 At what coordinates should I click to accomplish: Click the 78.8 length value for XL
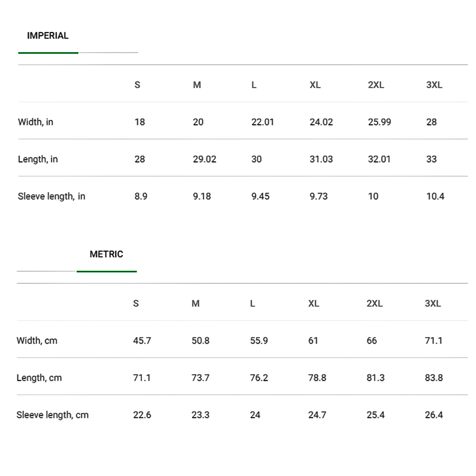(317, 378)
